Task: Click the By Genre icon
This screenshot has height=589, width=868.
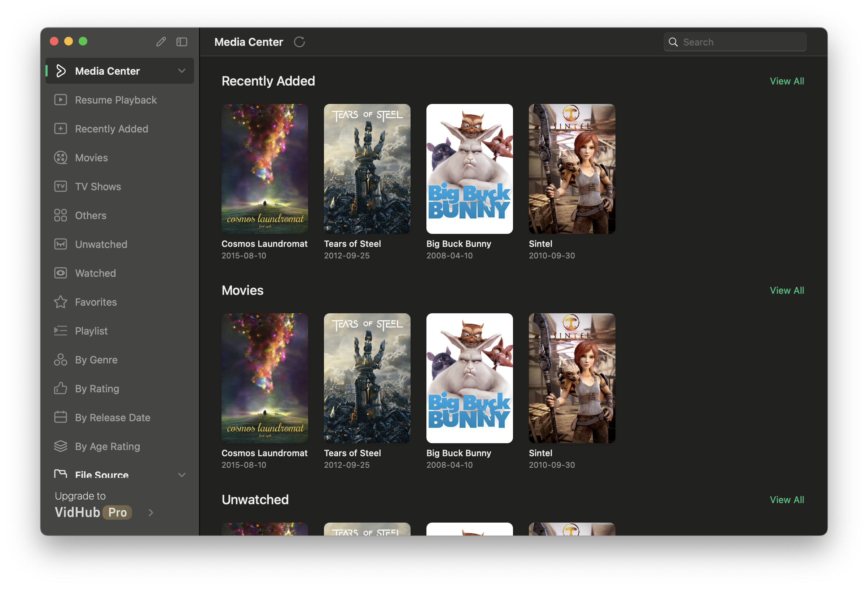Action: [x=61, y=359]
